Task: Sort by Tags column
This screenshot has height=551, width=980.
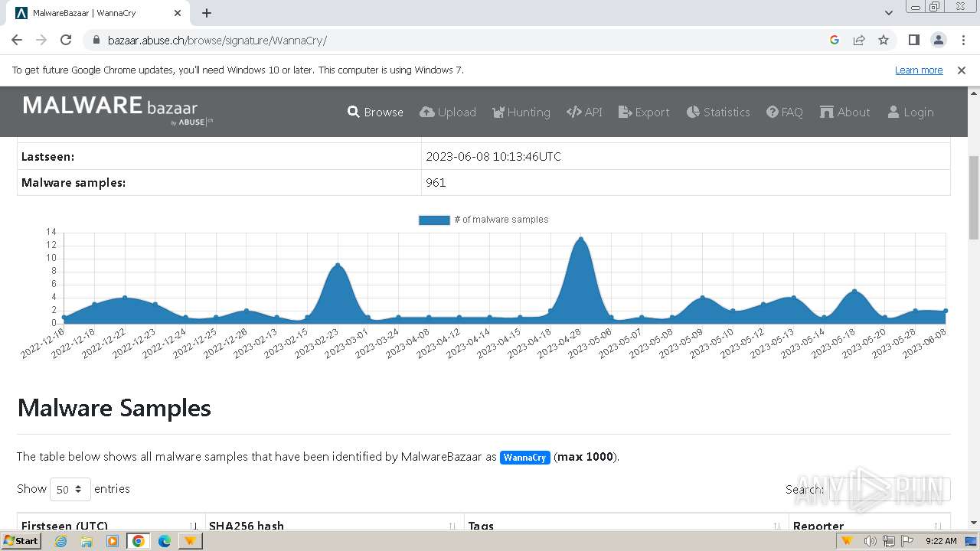Action: 626,523
